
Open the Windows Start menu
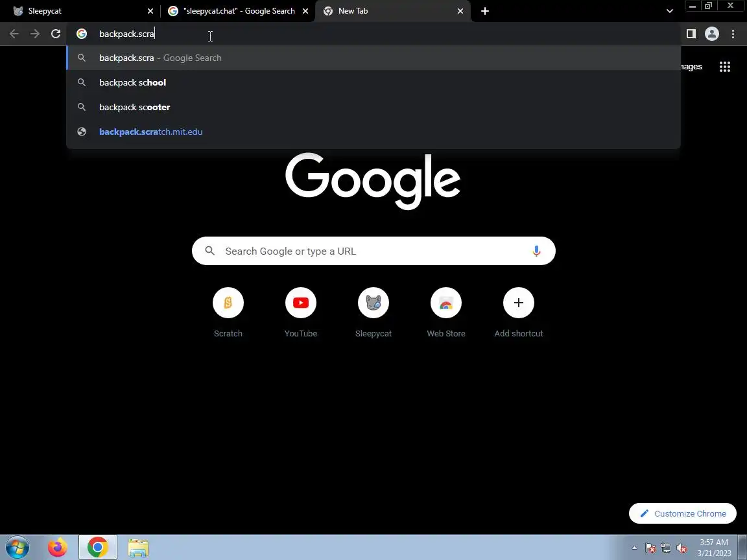[17, 548]
